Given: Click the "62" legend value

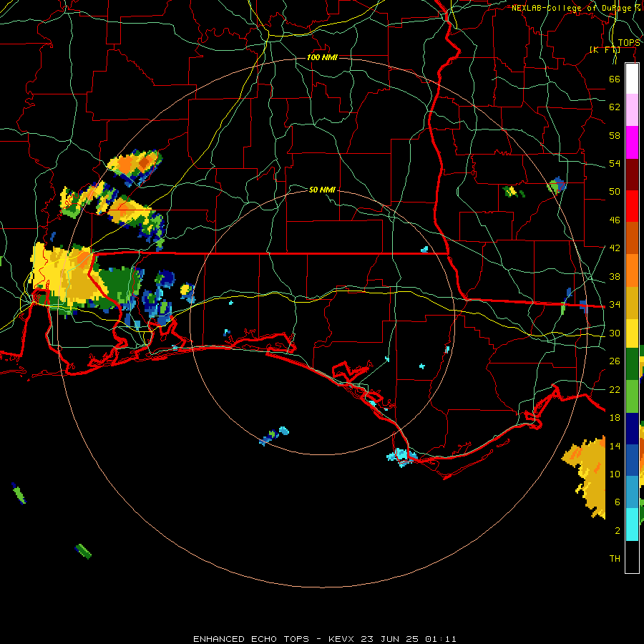Looking at the screenshot, I should coord(615,107).
